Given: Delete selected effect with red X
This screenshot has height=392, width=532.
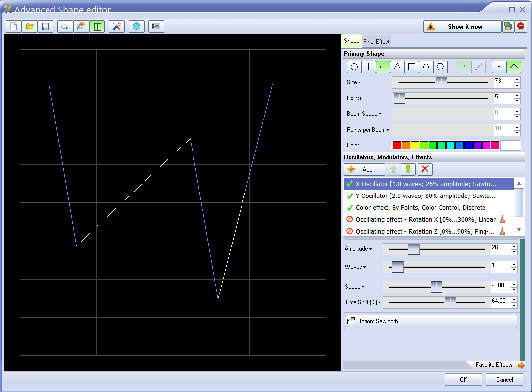Looking at the screenshot, I should tap(425, 169).
